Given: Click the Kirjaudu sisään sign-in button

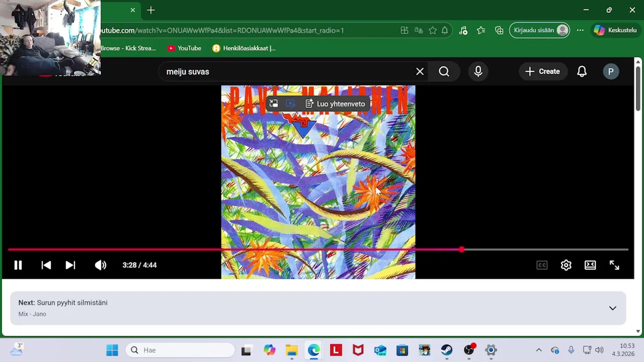Looking at the screenshot, I should tap(540, 30).
